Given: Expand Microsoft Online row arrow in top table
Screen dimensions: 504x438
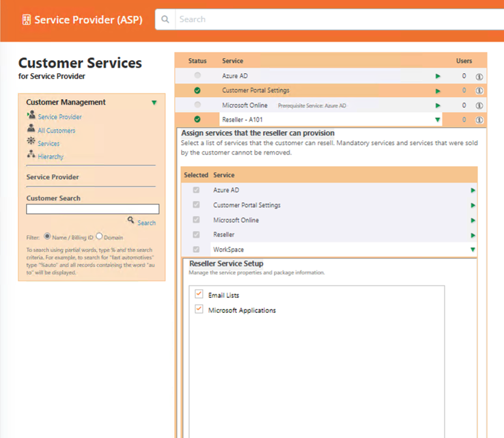Looking at the screenshot, I should point(438,105).
